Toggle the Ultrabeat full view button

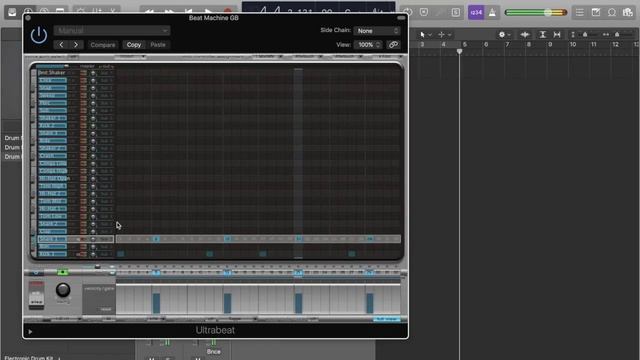(x=387, y=319)
